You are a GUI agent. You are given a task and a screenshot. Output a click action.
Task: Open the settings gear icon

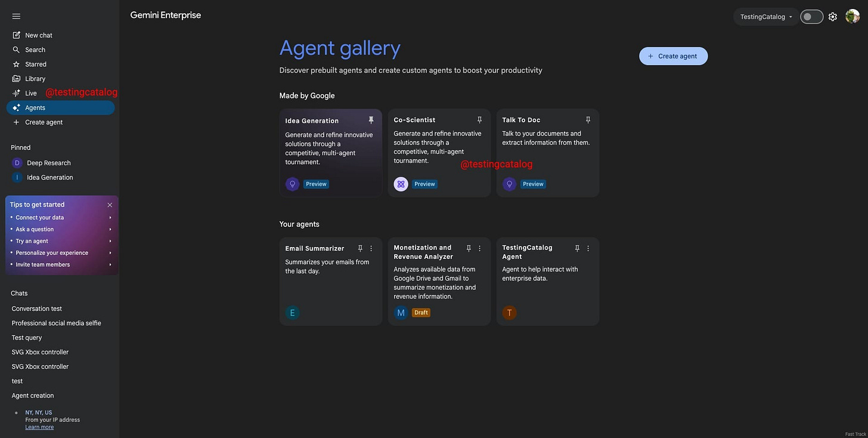coord(833,17)
